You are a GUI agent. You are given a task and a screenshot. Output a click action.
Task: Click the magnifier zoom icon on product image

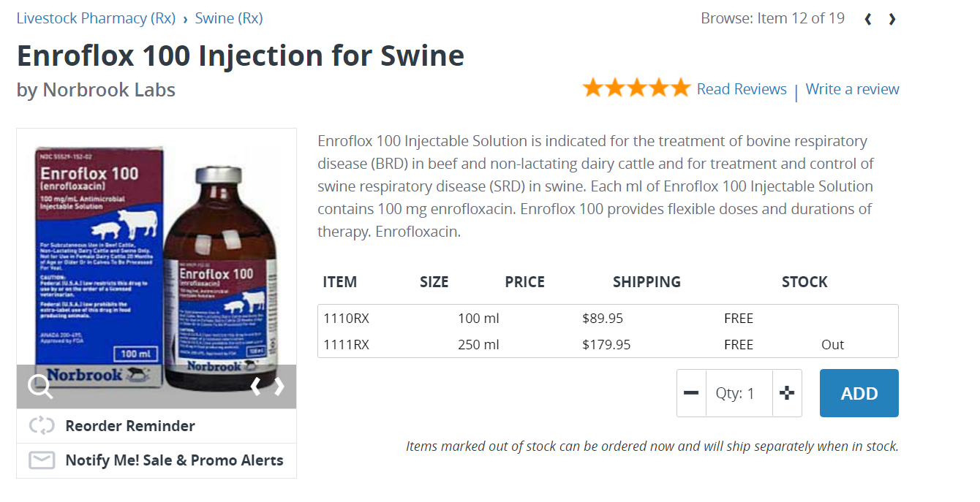(40, 387)
